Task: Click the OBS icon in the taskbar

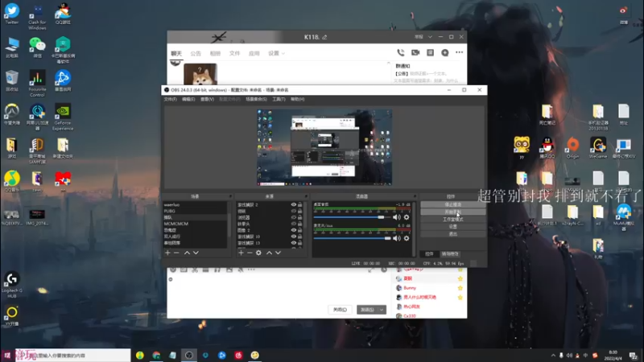Action: (x=189, y=355)
